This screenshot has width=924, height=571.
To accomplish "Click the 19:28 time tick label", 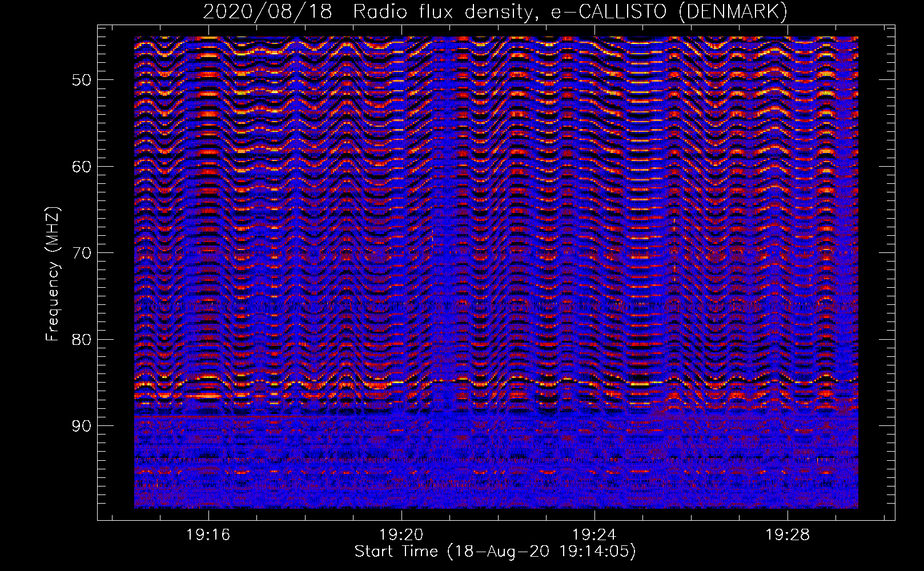I will (787, 534).
